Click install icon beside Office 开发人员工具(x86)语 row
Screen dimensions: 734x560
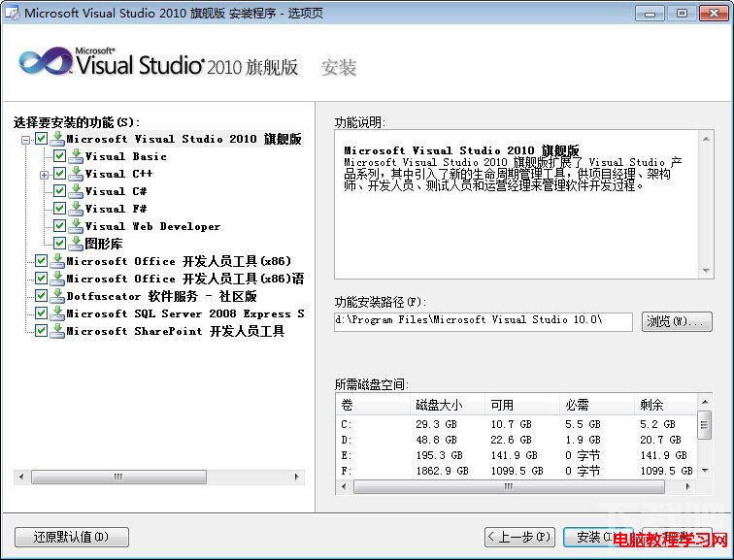pos(57,279)
